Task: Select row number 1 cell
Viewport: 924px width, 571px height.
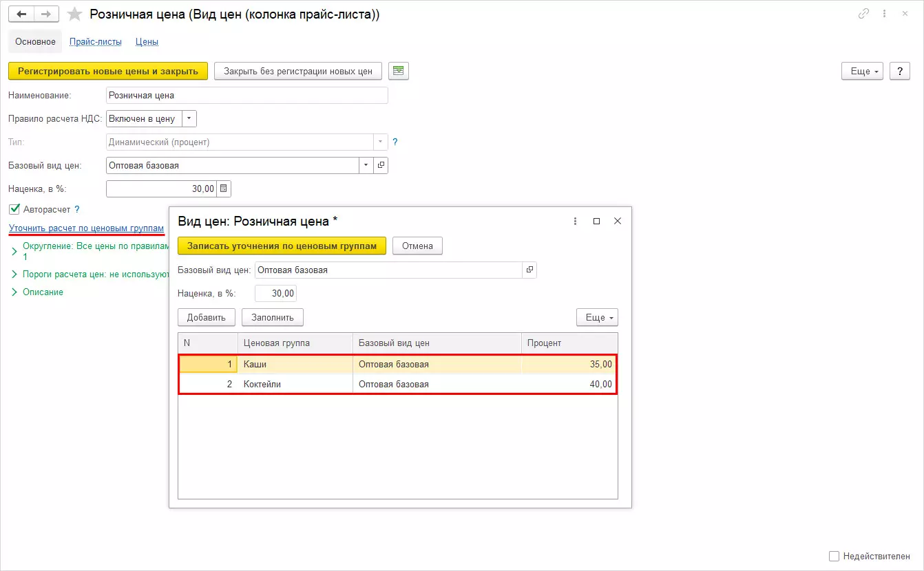Action: tap(208, 365)
